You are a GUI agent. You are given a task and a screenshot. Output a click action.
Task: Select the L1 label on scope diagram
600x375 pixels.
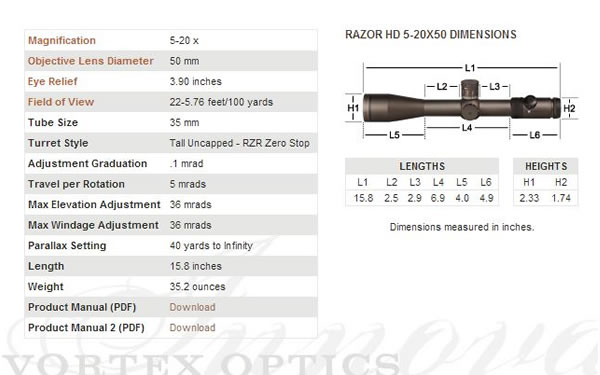coord(470,68)
